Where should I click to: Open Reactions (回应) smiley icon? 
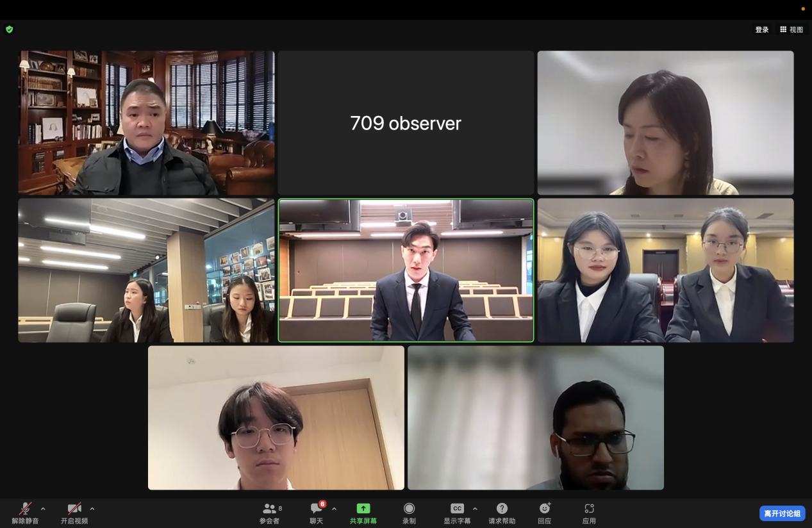pos(545,509)
